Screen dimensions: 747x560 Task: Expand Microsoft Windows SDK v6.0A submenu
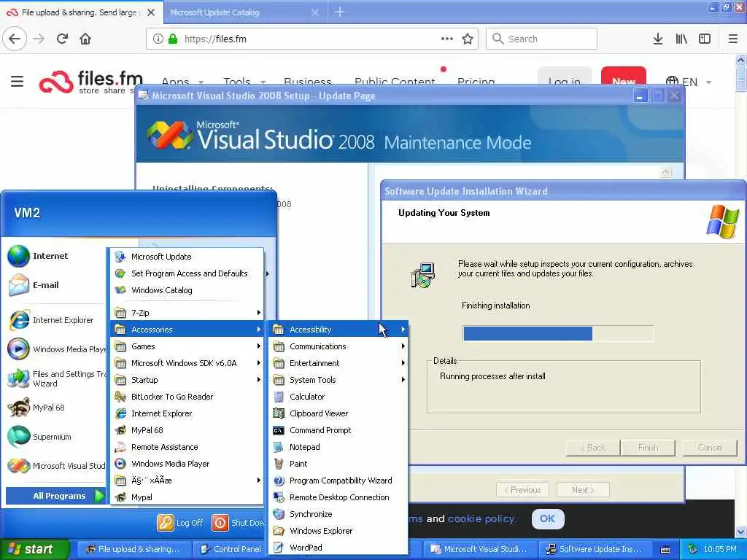coord(187,363)
